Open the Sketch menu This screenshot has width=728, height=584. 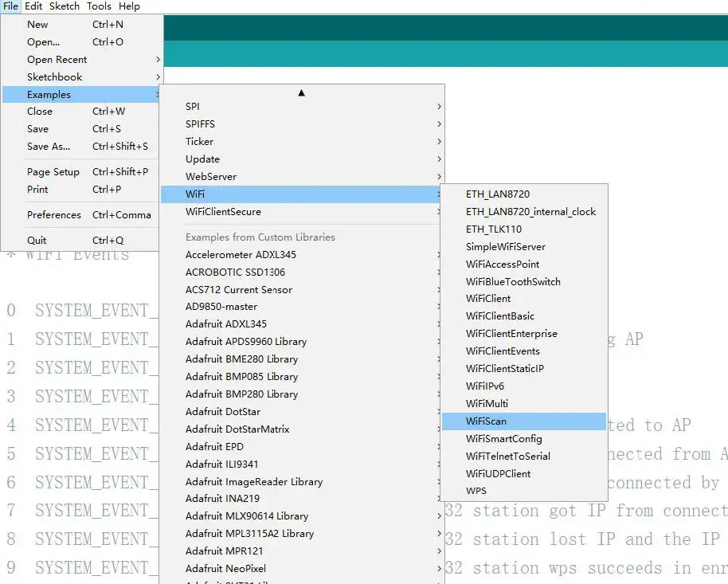pyautogui.click(x=64, y=6)
